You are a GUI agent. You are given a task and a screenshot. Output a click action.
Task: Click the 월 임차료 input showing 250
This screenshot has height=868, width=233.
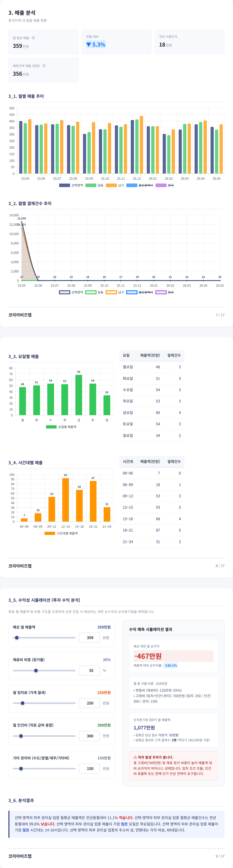89,703
